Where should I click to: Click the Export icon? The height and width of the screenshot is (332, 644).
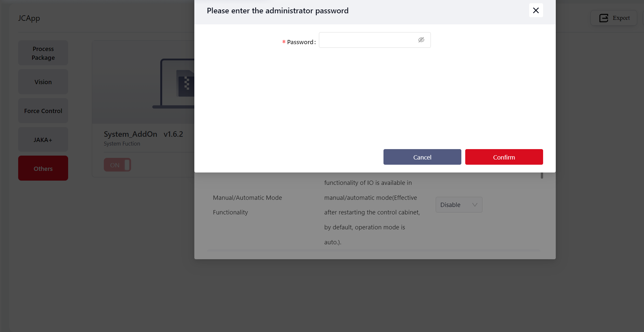point(603,18)
